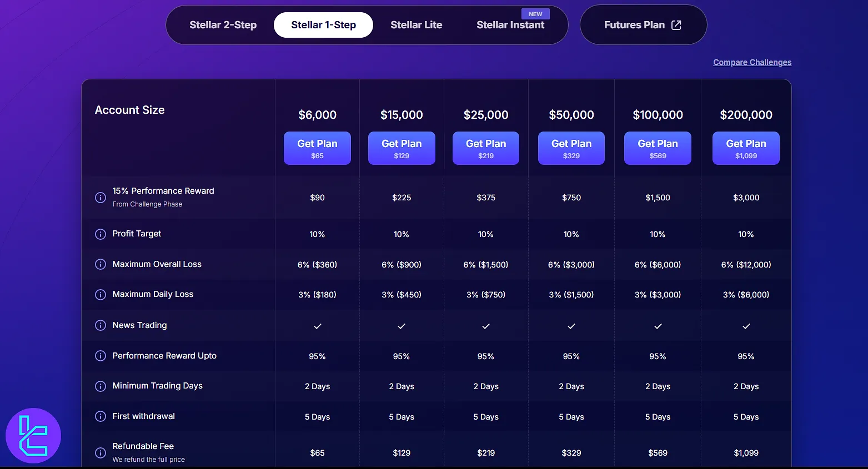Click info icon for Performance Reward Upto
Viewport: 868px width, 469px height.
(x=101, y=356)
